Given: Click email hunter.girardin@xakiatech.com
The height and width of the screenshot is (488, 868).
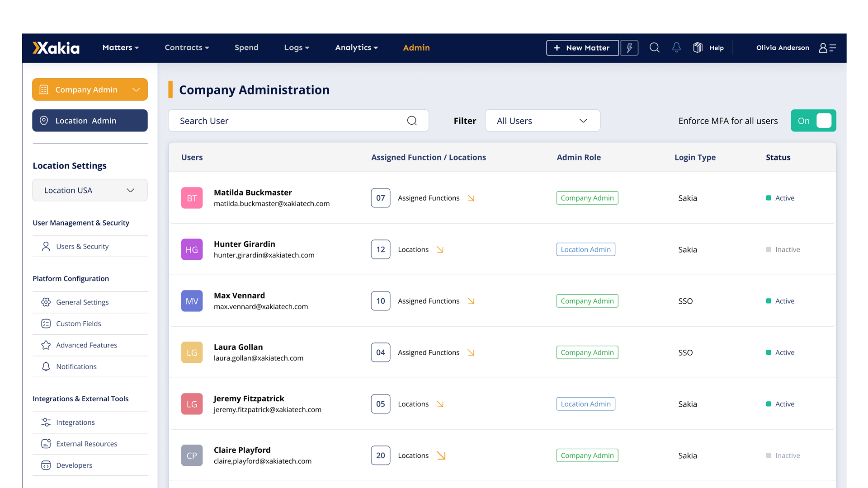Looking at the screenshot, I should 264,255.
